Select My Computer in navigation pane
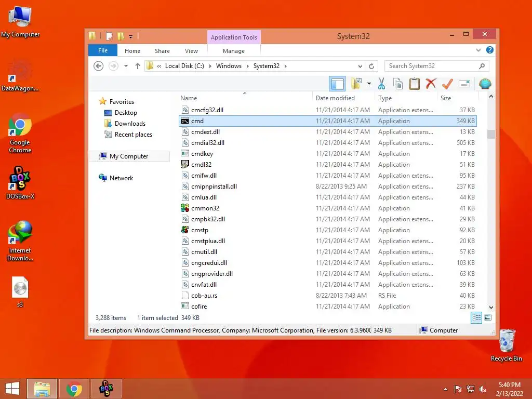The width and height of the screenshot is (532, 399). 129,156
